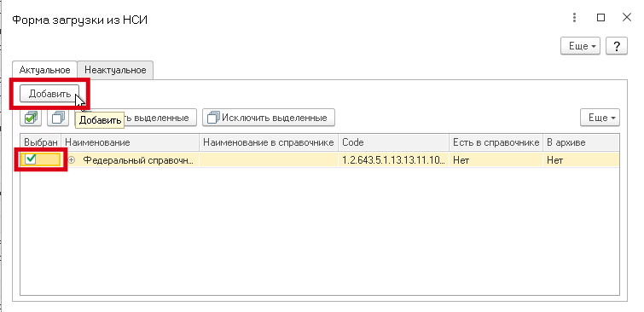Image resolution: width=644 pixels, height=312 pixels.
Task: Click the partly hidden выделенные include button
Action: 160,118
